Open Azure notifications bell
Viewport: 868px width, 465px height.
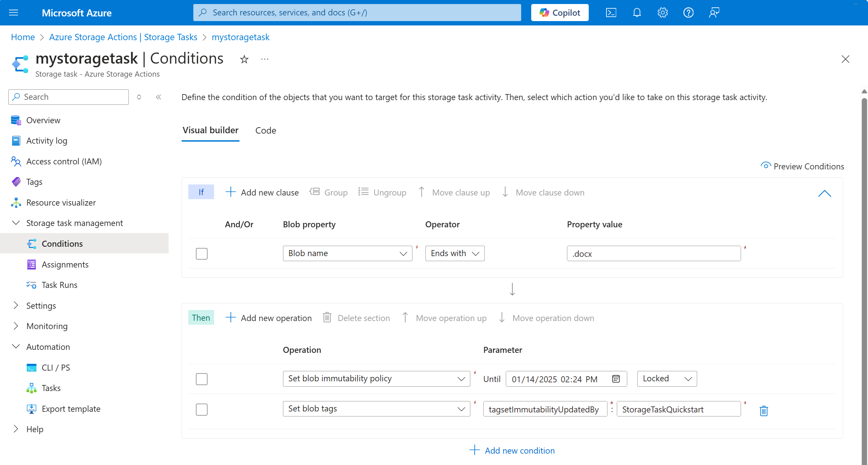(637, 12)
